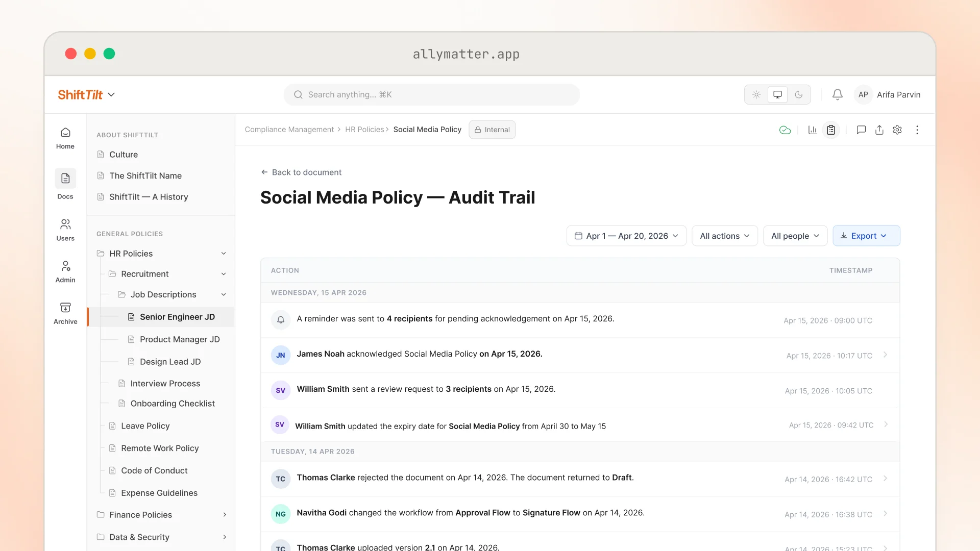The height and width of the screenshot is (551, 980).
Task: Switch to light theme mode
Action: point(756,94)
